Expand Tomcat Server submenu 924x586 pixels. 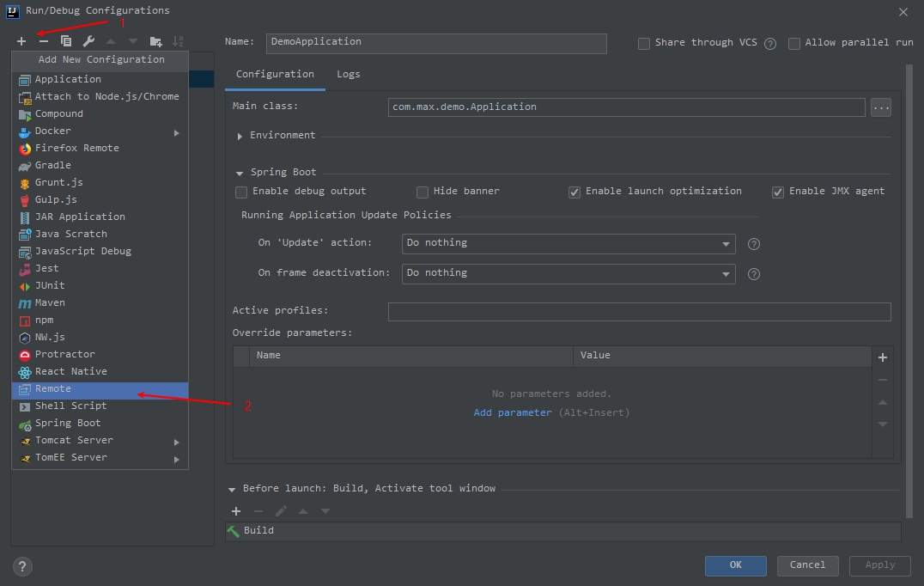(176, 443)
